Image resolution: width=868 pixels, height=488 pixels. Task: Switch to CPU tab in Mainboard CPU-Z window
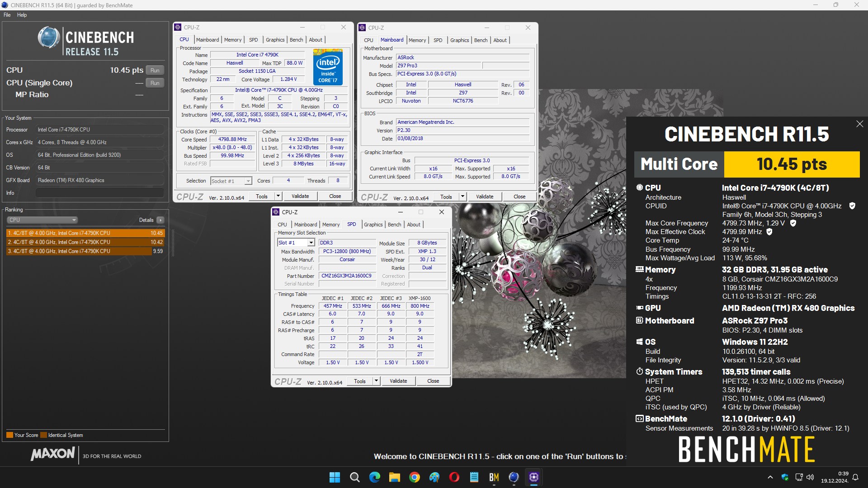coord(369,40)
